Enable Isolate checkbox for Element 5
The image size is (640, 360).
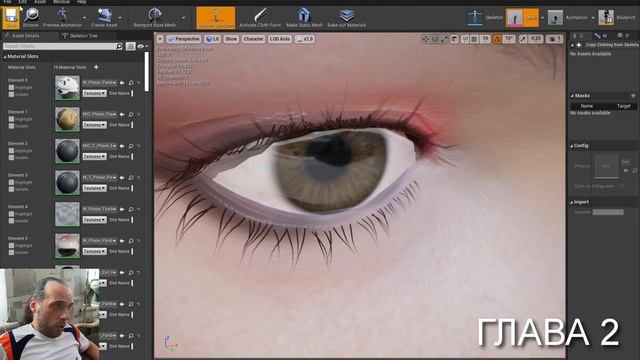point(11,252)
